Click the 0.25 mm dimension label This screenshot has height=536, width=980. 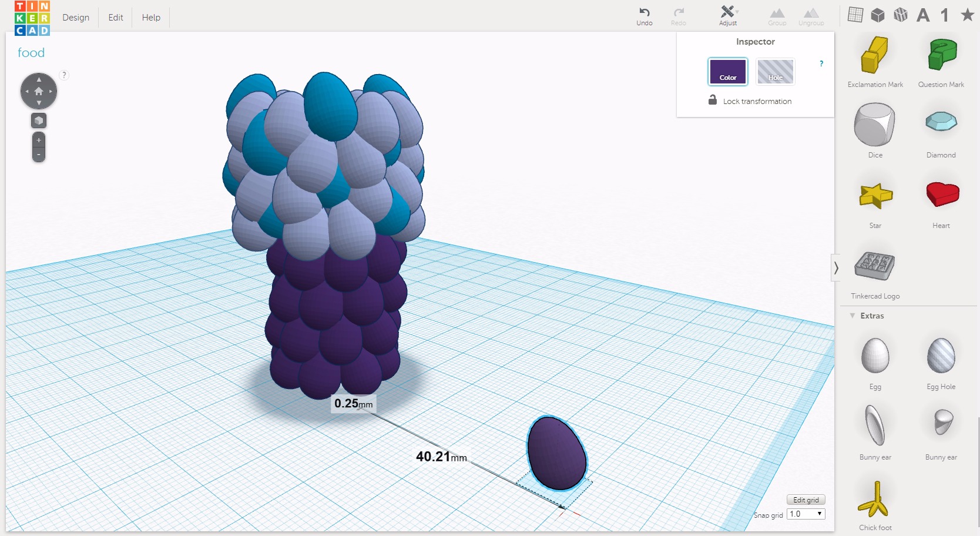coord(353,404)
